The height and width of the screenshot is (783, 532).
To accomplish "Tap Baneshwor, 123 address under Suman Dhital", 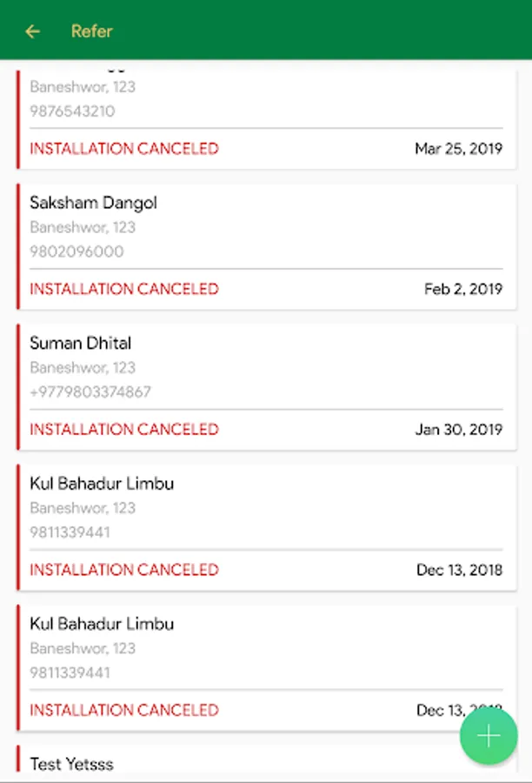I will pos(83,367).
